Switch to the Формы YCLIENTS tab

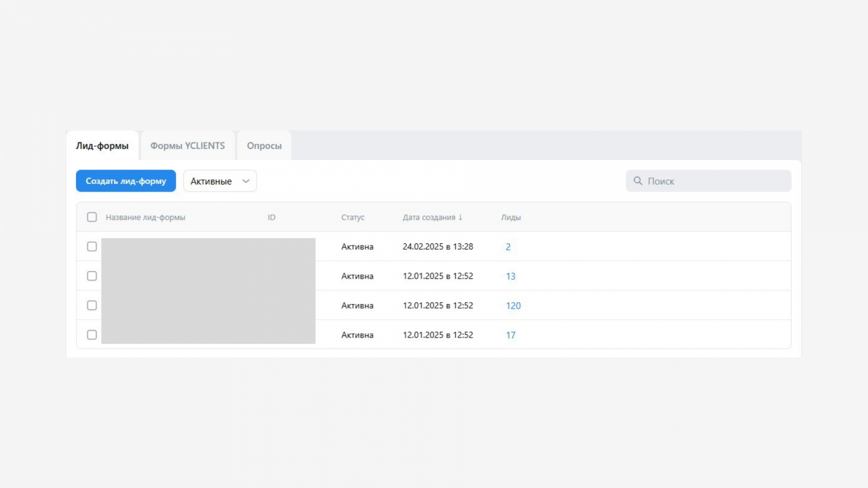click(187, 146)
